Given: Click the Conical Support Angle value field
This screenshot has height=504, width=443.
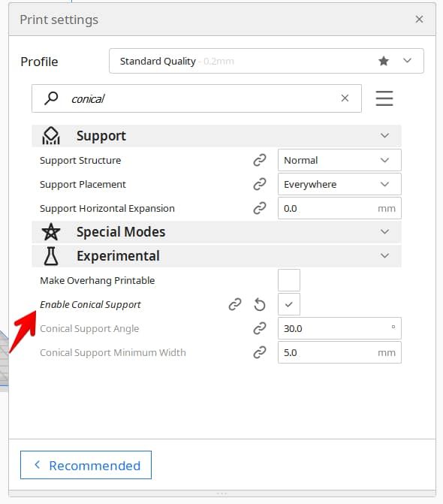Looking at the screenshot, I should click(339, 328).
